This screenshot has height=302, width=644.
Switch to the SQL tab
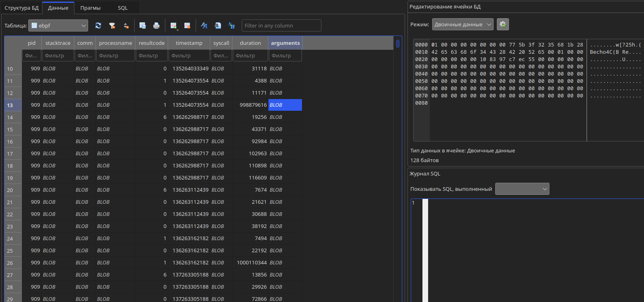pyautogui.click(x=123, y=8)
